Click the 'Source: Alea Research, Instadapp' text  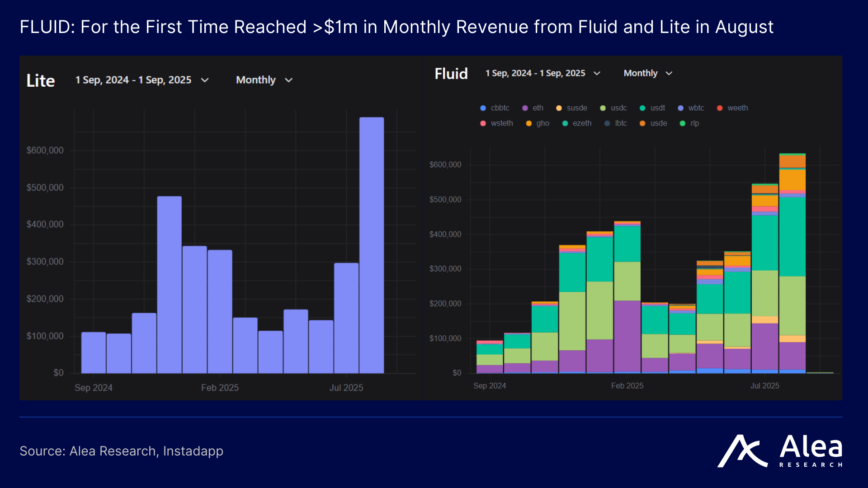tap(122, 451)
